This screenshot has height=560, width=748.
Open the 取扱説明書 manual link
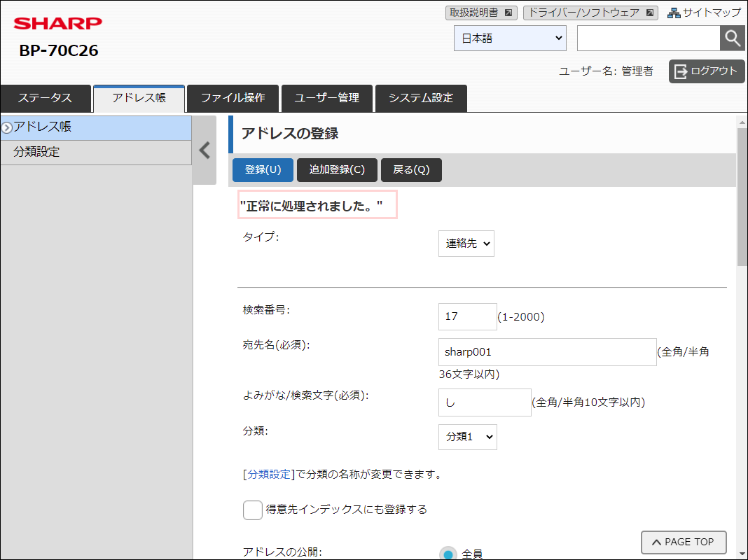480,13
